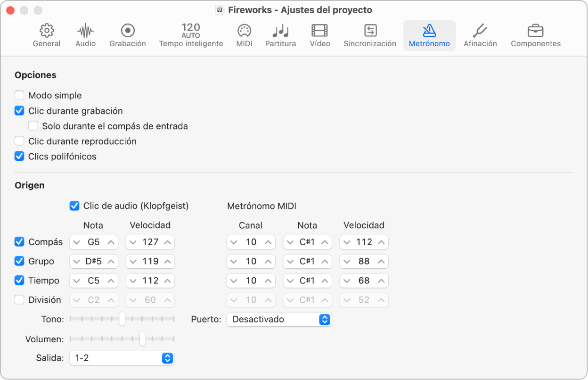Increase Compás note G5 with up arrow

[111, 242]
